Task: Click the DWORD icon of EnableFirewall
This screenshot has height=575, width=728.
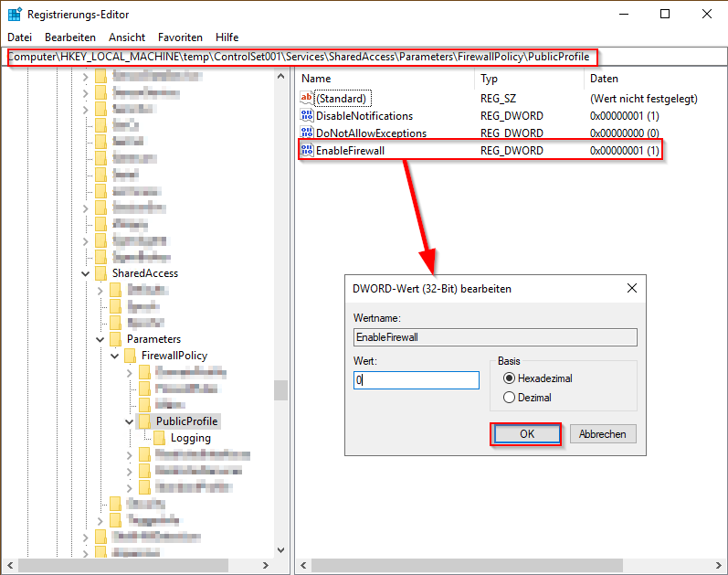Action: 306,150
